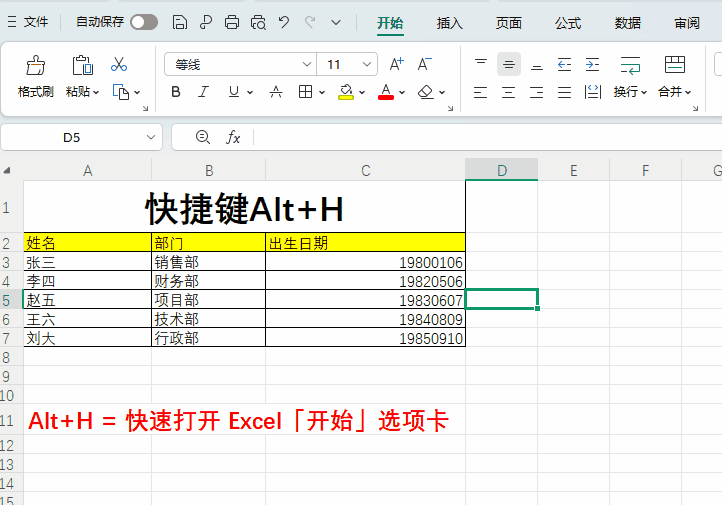Image resolution: width=722 pixels, height=505 pixels.
Task: Open the Name Box D5 dropdown
Action: point(151,137)
